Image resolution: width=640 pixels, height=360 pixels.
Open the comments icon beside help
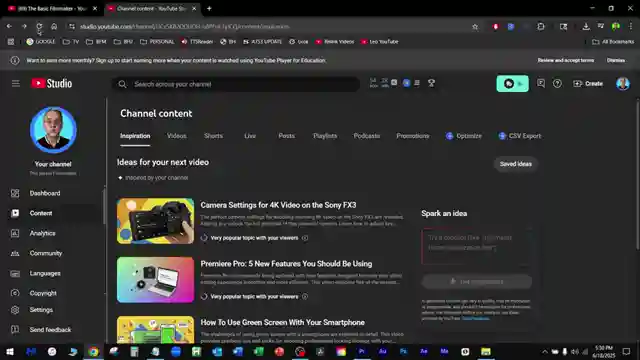click(x=541, y=84)
